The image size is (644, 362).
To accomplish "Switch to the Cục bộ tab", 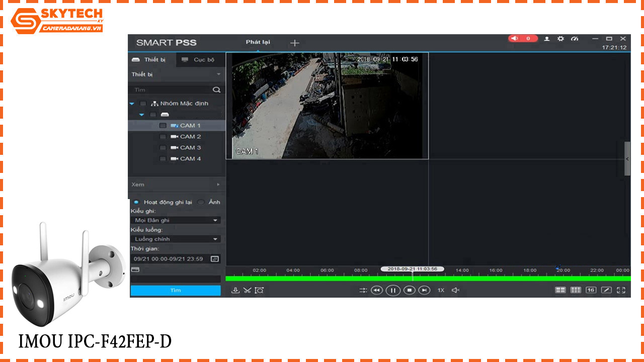I will [x=199, y=60].
